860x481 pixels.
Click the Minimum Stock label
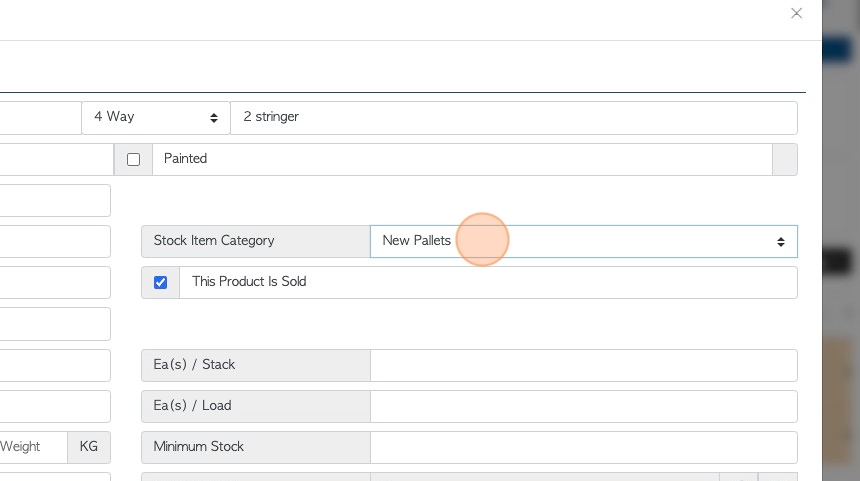[x=199, y=446]
